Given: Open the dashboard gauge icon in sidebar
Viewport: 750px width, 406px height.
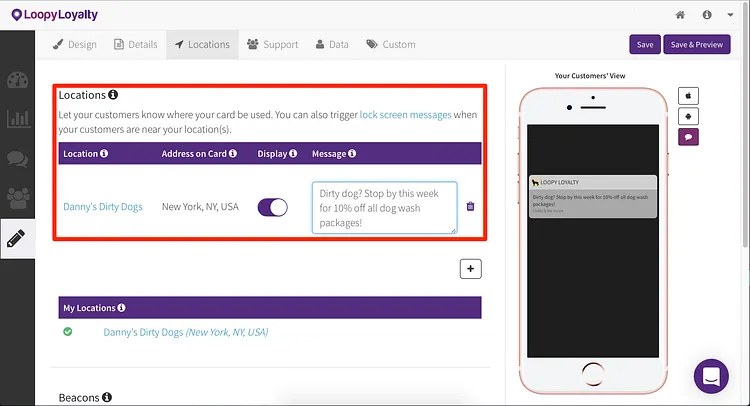Looking at the screenshot, I should (x=18, y=80).
